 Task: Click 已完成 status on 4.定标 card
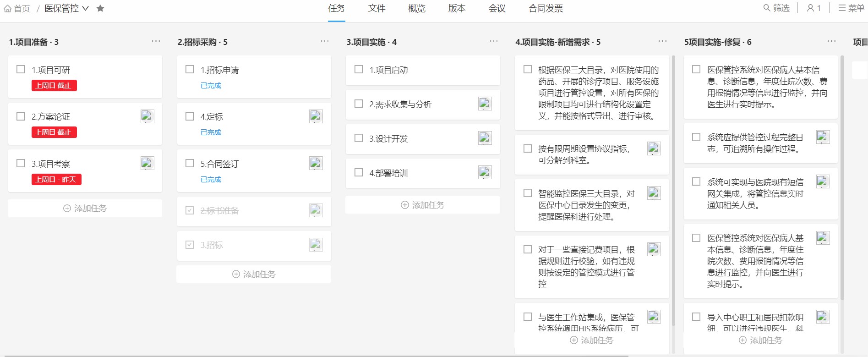[211, 132]
